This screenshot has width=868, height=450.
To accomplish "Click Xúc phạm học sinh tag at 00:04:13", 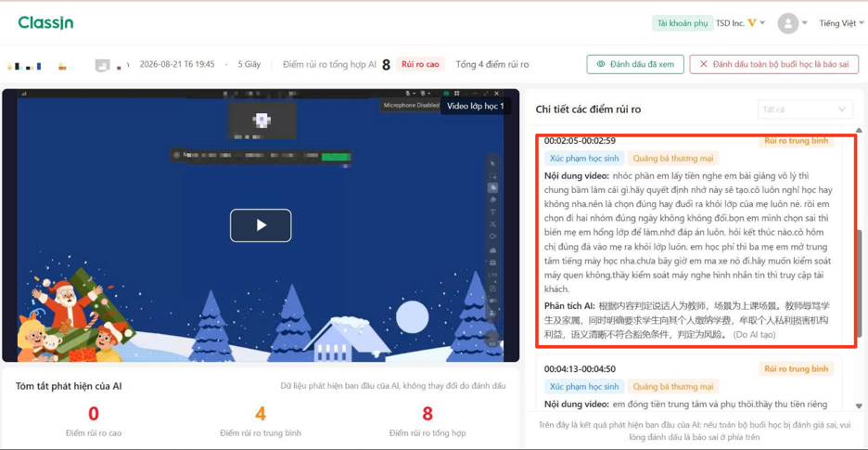I will (584, 386).
